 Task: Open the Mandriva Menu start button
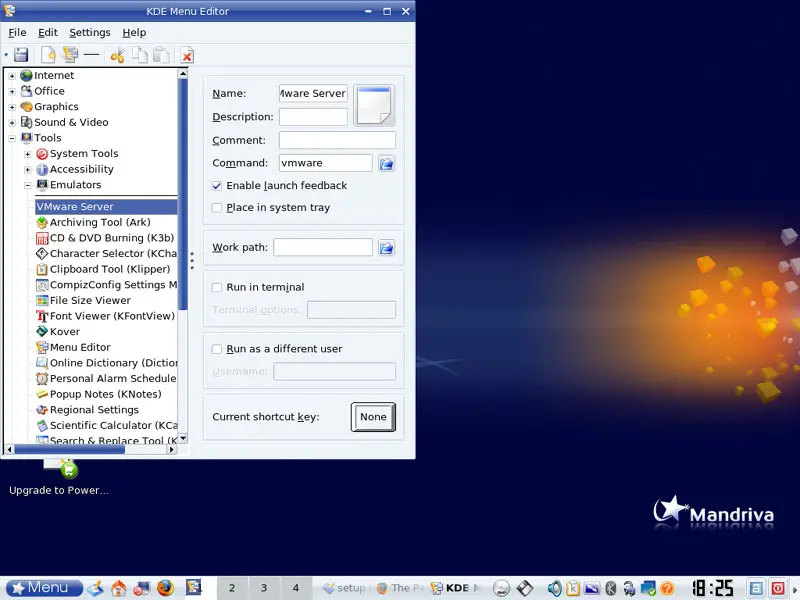pyautogui.click(x=44, y=588)
